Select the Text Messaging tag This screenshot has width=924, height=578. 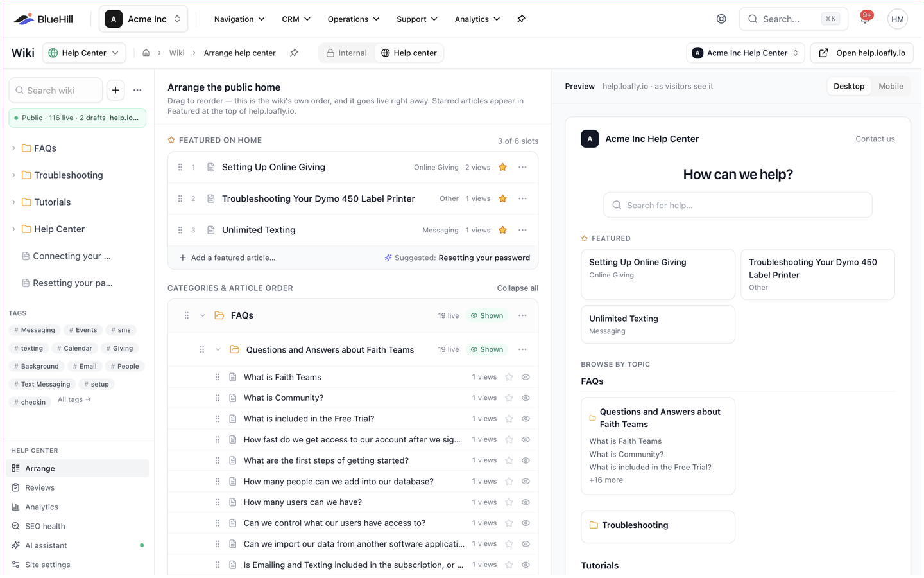point(42,384)
